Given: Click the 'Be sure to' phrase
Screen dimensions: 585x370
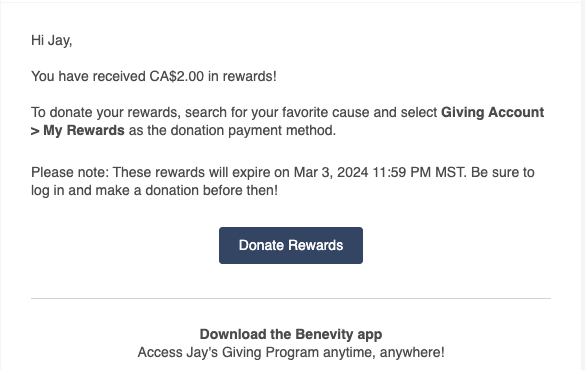Looking at the screenshot, I should click(503, 172).
